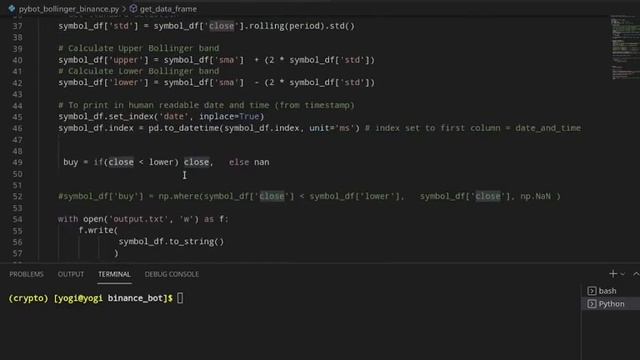The width and height of the screenshot is (640, 360).
Task: Add a new terminal with plus icon
Action: pyautogui.click(x=613, y=274)
